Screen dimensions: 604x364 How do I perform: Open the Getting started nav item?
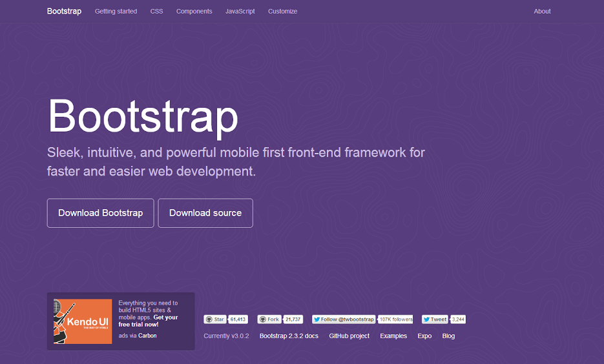(x=116, y=11)
